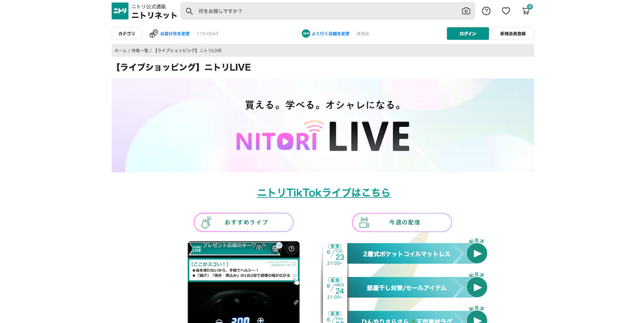644x323 pixels.
Task: Open ニトリTikTokライブはこちら link
Action: (x=324, y=192)
